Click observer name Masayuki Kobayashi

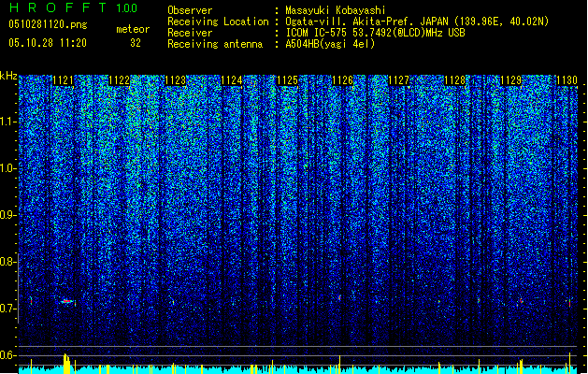coord(336,10)
